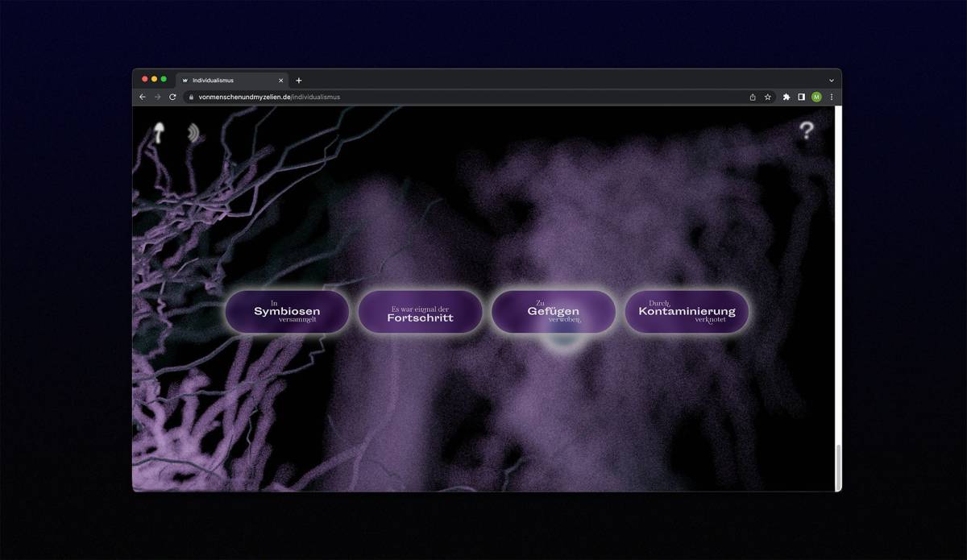Click the browser forward arrow
Screen dimensions: 967x560
[157, 97]
